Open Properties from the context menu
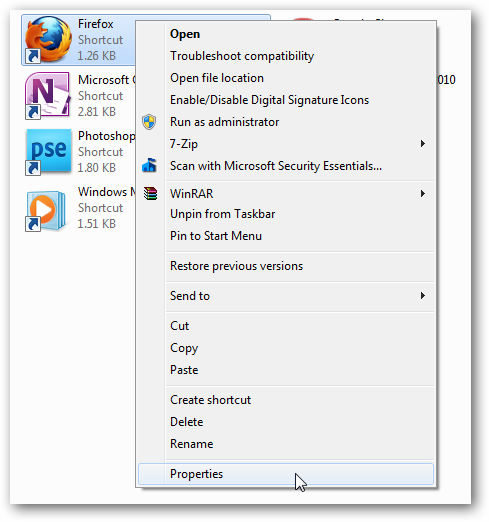489x522 pixels. pos(286,474)
